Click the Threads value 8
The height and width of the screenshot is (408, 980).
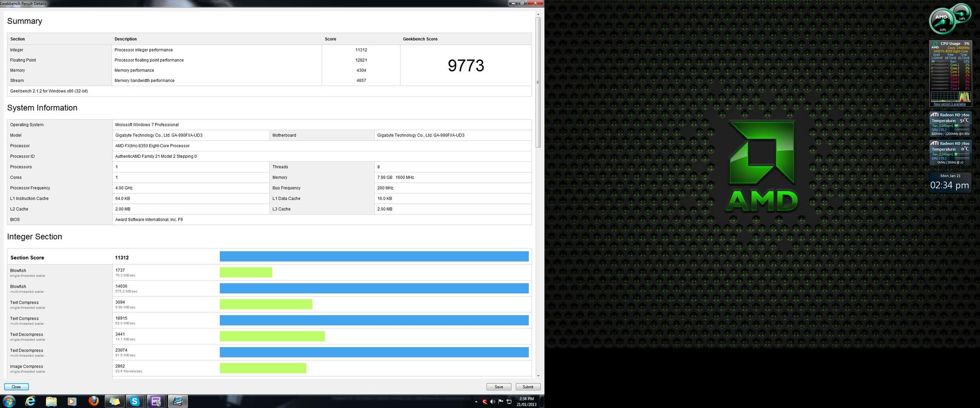[x=378, y=167]
